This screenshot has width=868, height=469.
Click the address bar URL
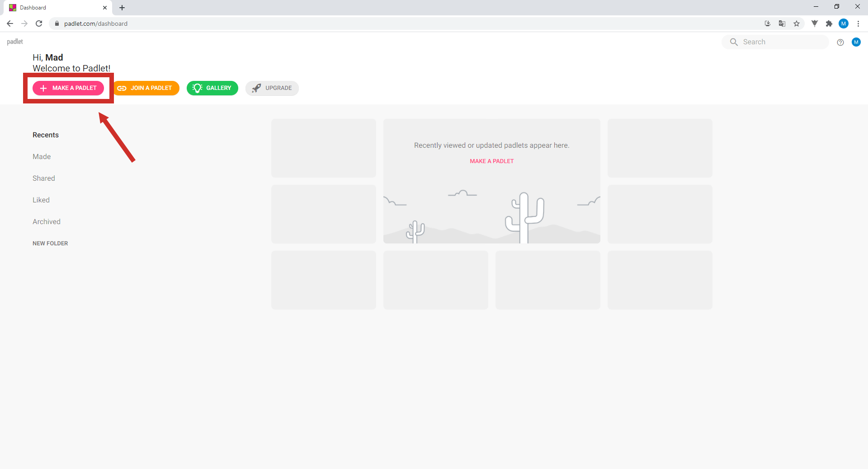(96, 23)
